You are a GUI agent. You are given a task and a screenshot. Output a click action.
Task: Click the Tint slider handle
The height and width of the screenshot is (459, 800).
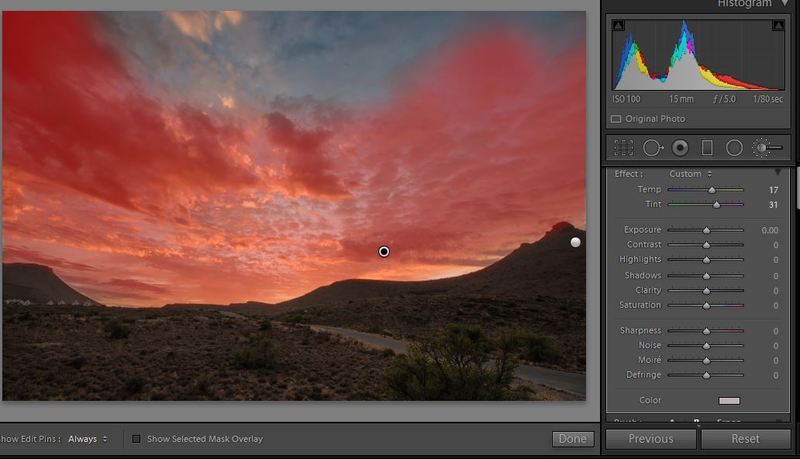coord(716,205)
